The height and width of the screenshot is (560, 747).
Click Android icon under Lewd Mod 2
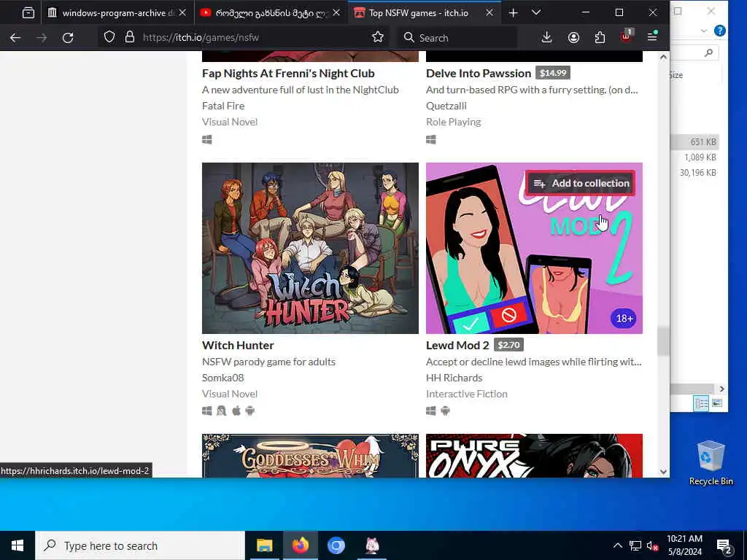[x=445, y=411]
